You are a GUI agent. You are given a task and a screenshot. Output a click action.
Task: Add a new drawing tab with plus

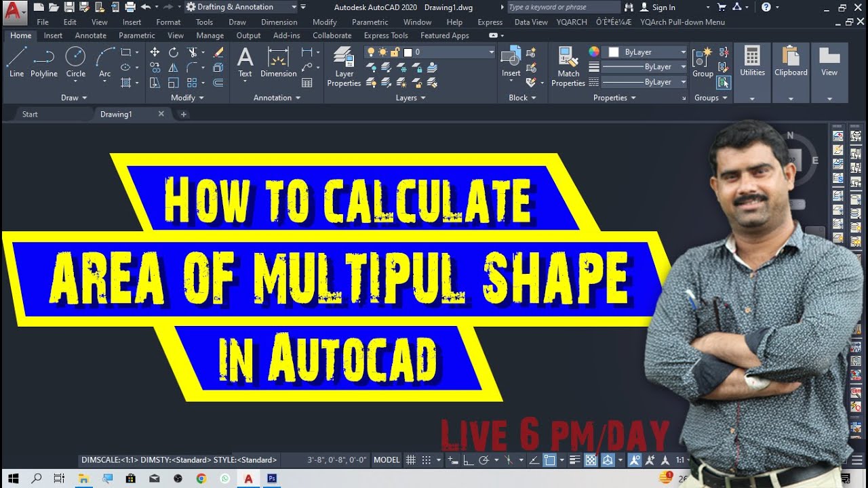click(183, 114)
